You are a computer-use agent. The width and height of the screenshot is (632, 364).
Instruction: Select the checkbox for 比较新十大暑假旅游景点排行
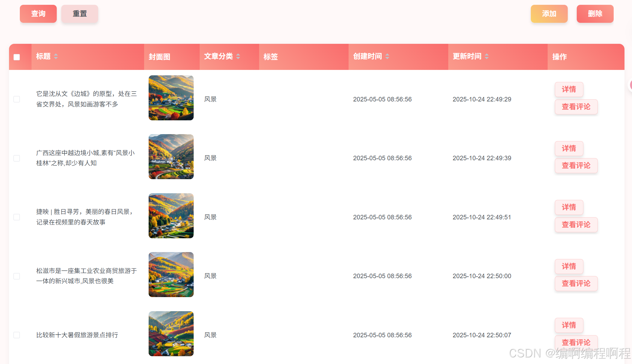click(17, 335)
